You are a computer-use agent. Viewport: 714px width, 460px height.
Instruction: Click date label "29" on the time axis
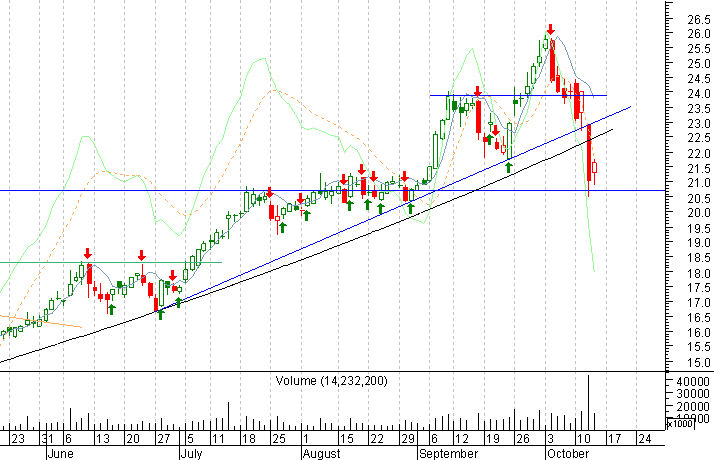pos(408,439)
